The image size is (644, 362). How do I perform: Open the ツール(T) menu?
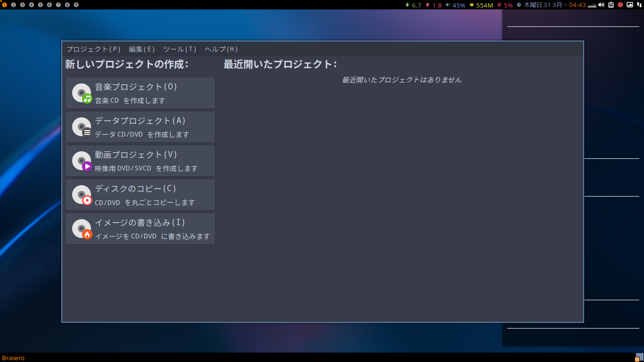coord(180,49)
